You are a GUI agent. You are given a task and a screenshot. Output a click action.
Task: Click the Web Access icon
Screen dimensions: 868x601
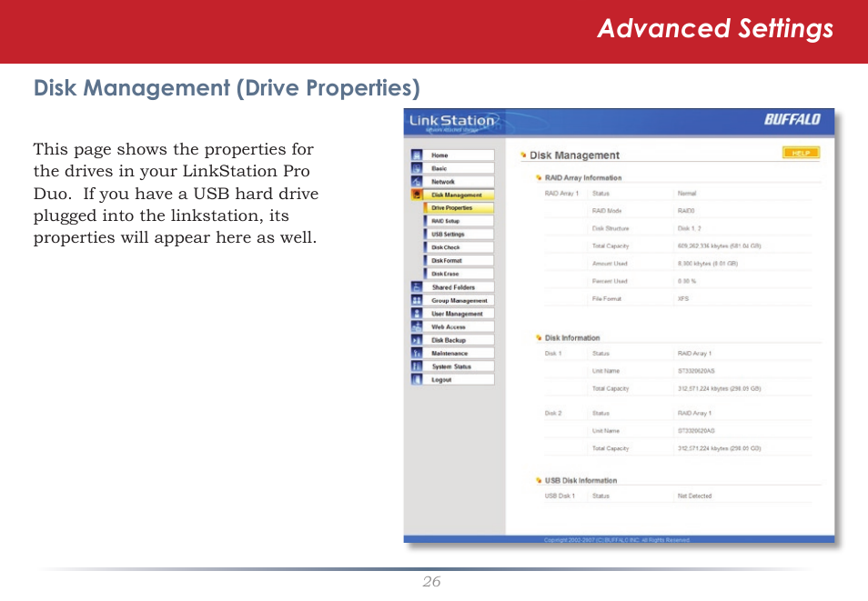[417, 327]
